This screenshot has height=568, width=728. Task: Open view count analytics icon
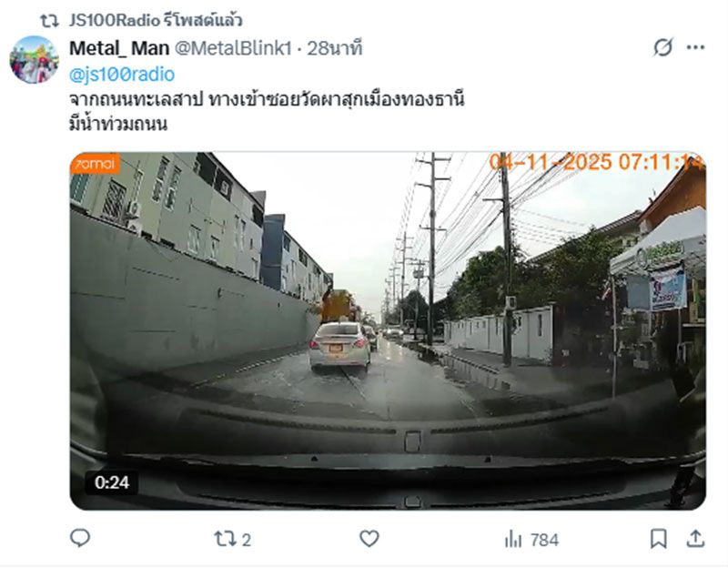[513, 539]
